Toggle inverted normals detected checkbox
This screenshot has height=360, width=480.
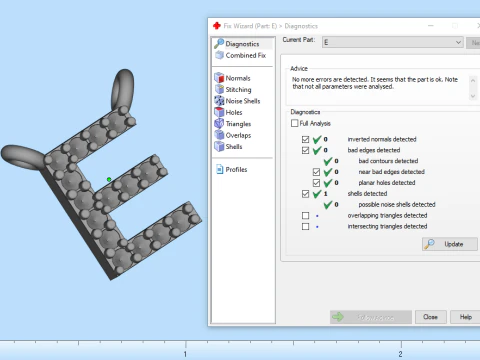point(305,139)
